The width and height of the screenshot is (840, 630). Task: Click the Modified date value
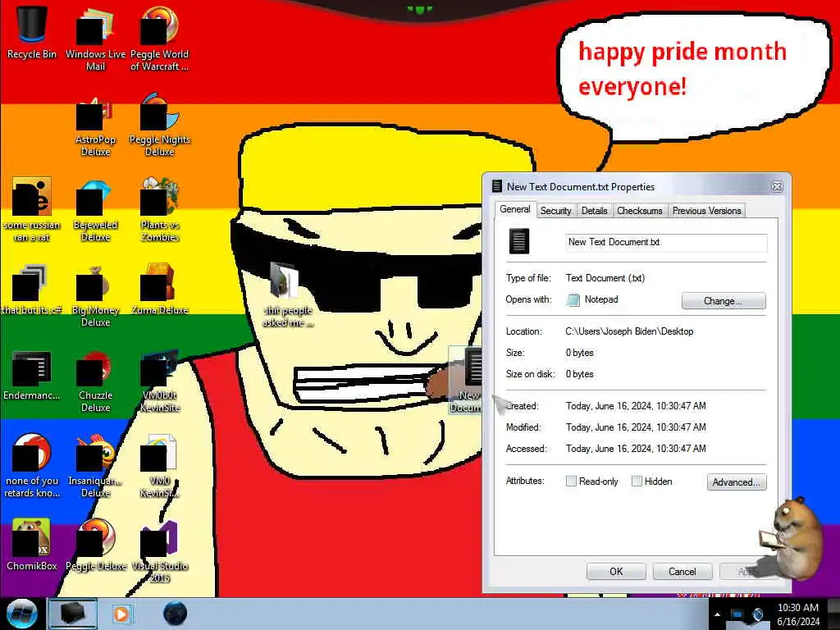point(636,427)
